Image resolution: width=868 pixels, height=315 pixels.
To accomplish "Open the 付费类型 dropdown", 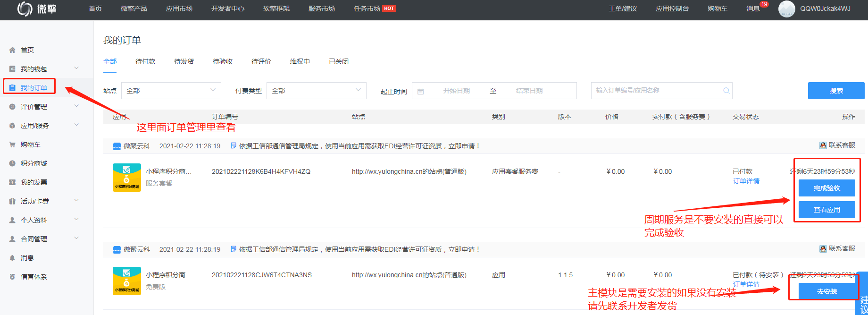I will [316, 91].
